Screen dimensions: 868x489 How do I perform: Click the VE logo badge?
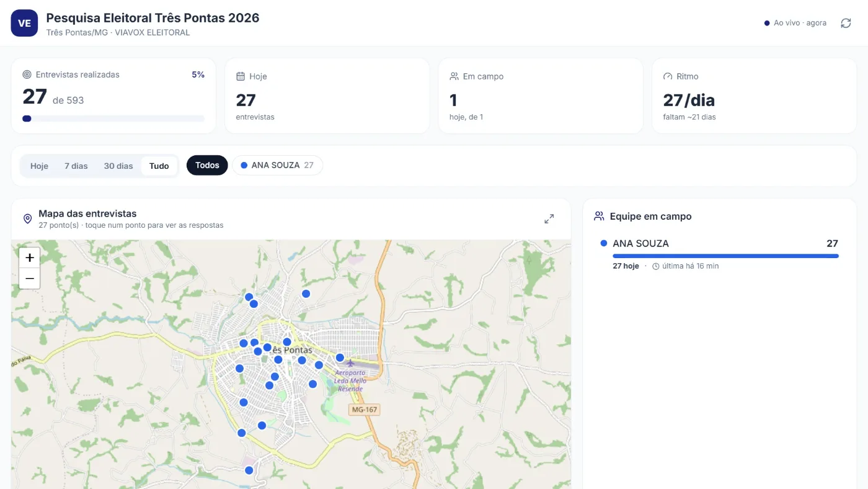coord(24,23)
